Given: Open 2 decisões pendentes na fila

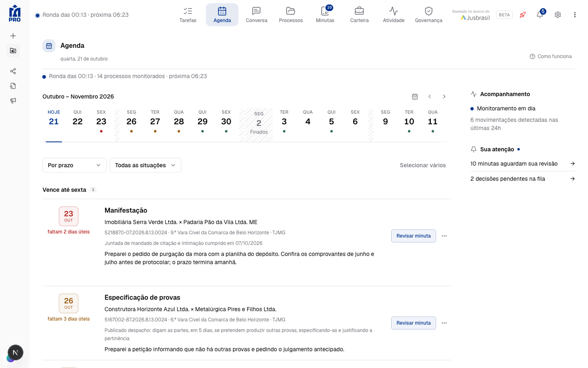Looking at the screenshot, I should [523, 179].
